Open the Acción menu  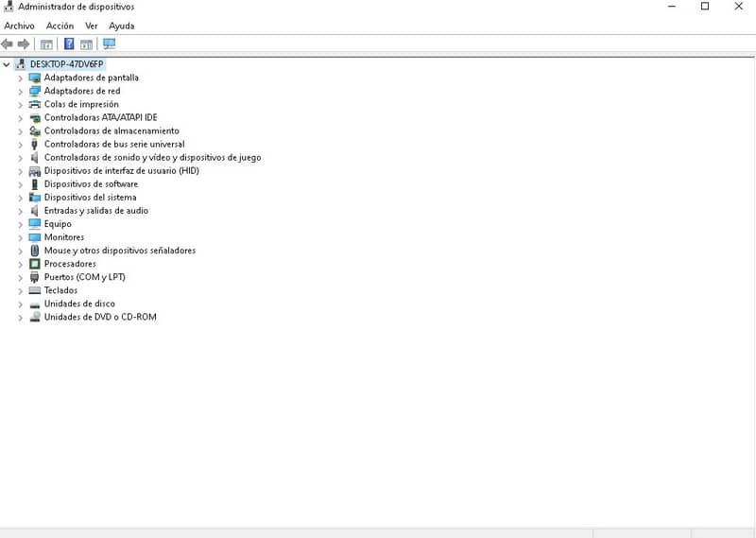(x=60, y=26)
